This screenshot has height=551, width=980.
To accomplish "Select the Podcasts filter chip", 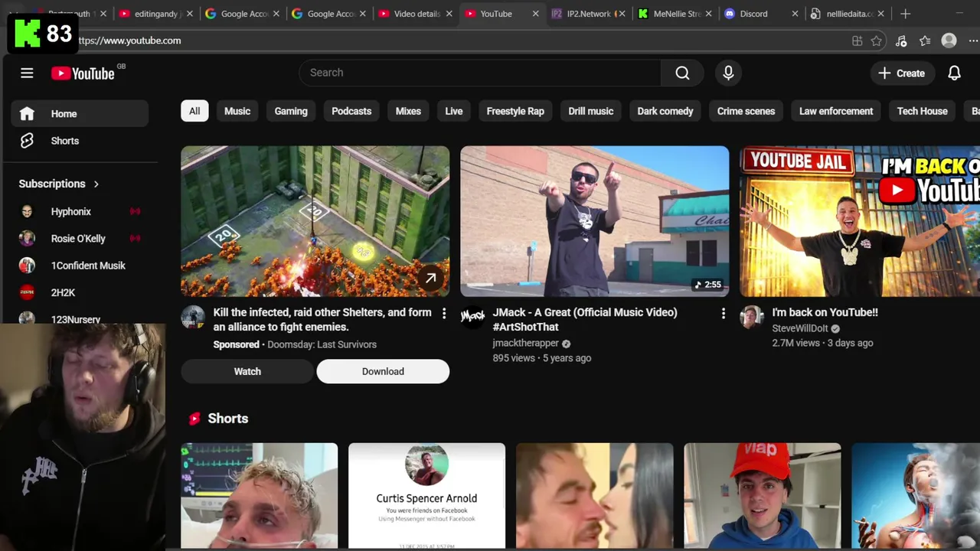I will coord(351,111).
